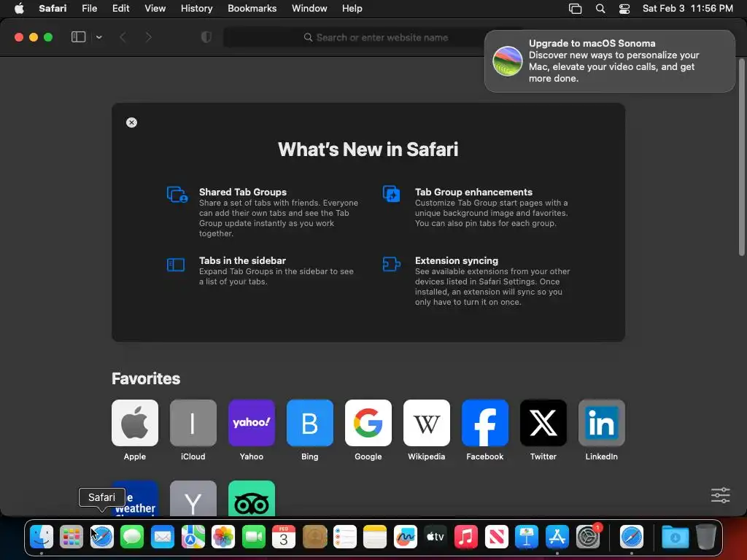This screenshot has width=747, height=560.
Task: Open the Privacy Report shield
Action: (206, 37)
